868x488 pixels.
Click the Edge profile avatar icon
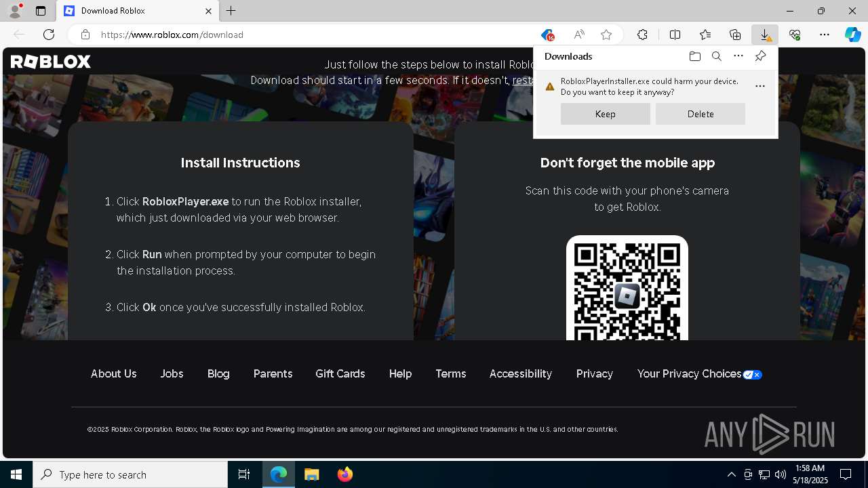pyautogui.click(x=14, y=11)
